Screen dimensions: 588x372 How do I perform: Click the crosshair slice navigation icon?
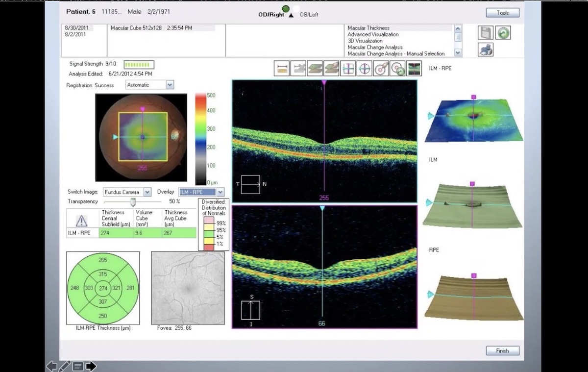pos(348,68)
